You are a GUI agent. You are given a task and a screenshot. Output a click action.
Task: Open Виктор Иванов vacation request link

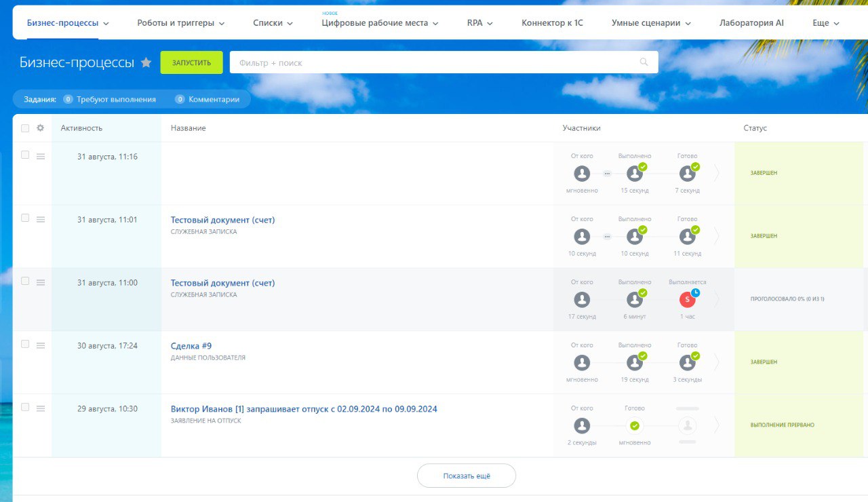pos(304,409)
